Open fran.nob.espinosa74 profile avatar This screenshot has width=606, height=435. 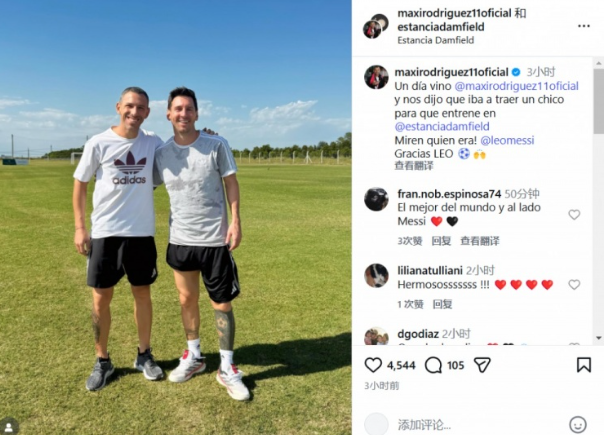pos(376,199)
